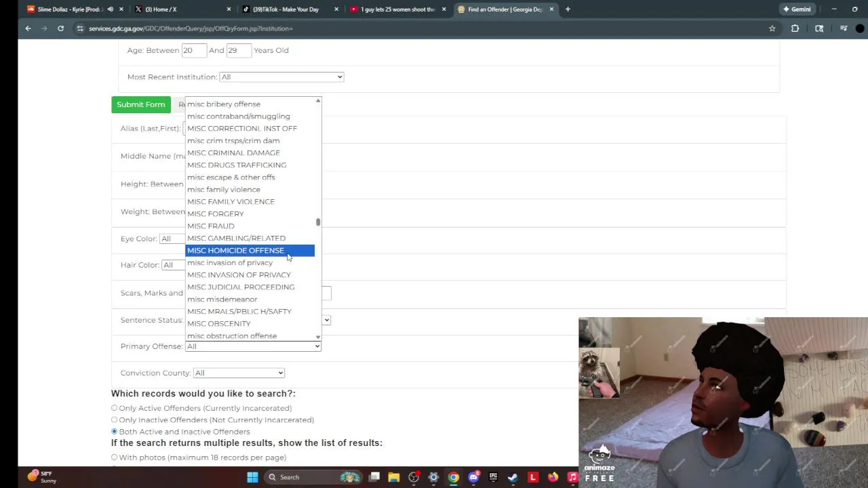Close the Home / X tab
The width and height of the screenshot is (868, 488).
(x=229, y=9)
